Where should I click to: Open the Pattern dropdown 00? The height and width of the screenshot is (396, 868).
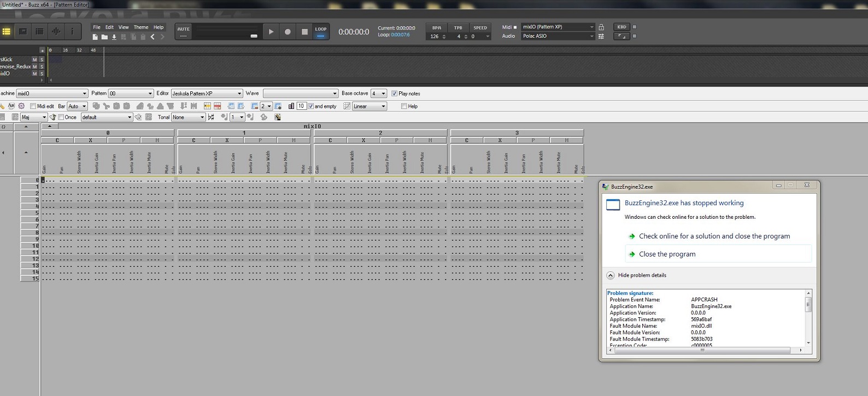pyautogui.click(x=131, y=94)
